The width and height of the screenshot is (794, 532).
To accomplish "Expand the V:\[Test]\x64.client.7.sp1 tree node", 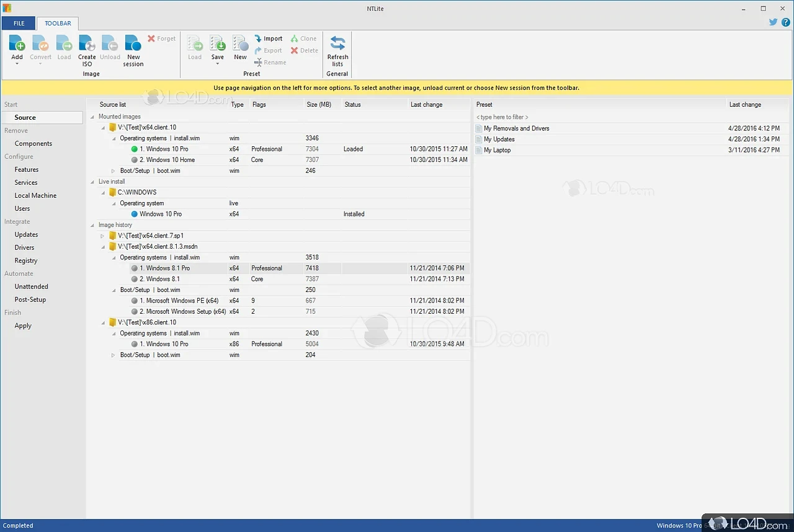I will click(103, 236).
